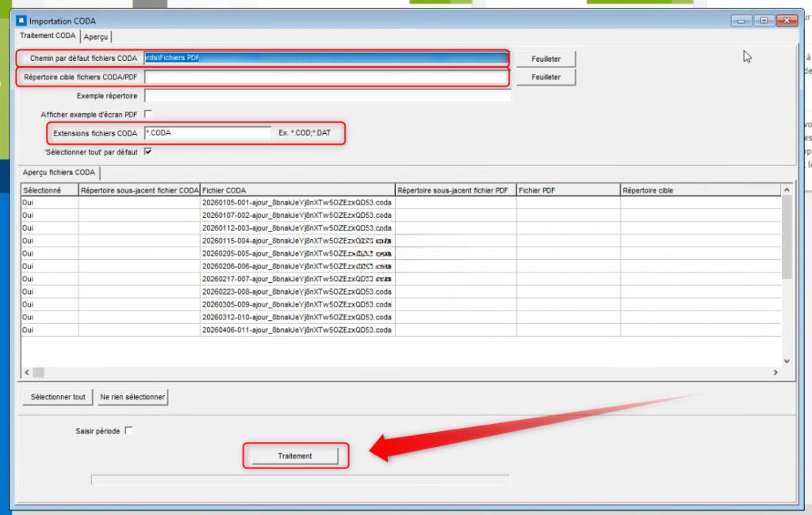This screenshot has height=515, width=812.
Task: Browse for the default CODA path with Feuilleter
Action: click(546, 59)
